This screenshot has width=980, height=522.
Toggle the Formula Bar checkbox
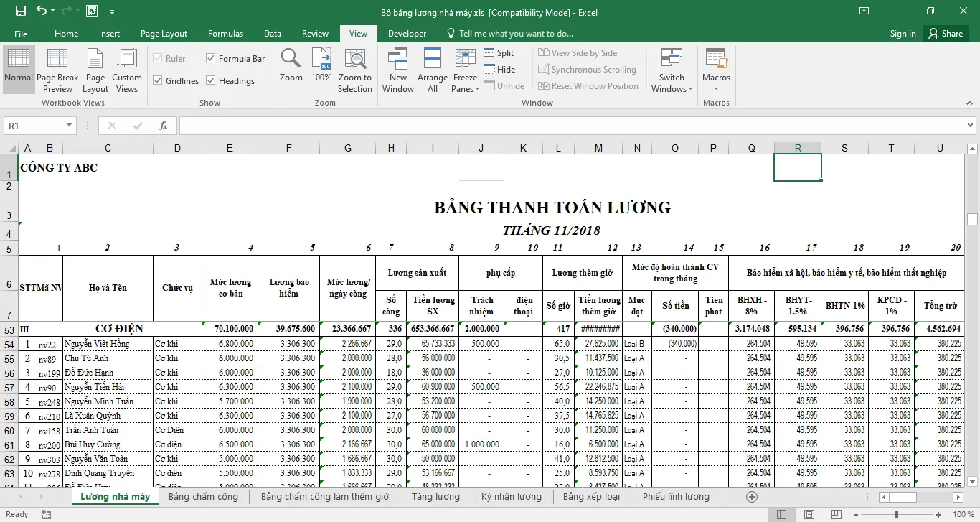pyautogui.click(x=211, y=58)
